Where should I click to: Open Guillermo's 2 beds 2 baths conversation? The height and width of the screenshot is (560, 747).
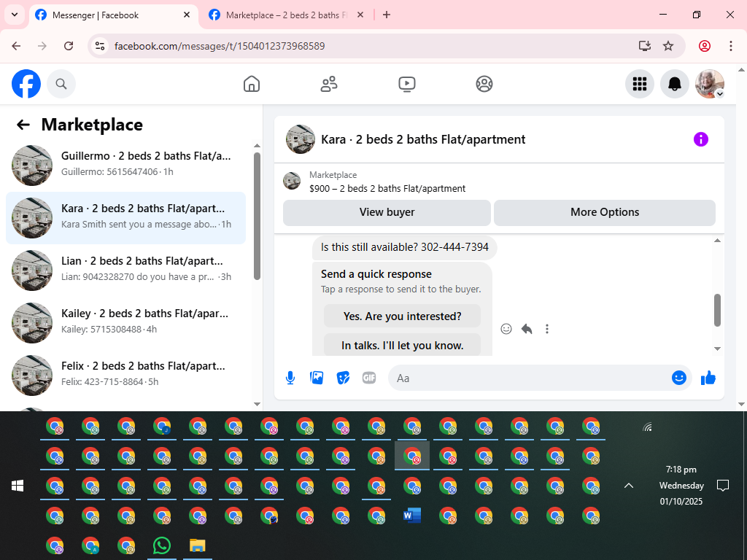[x=125, y=166]
